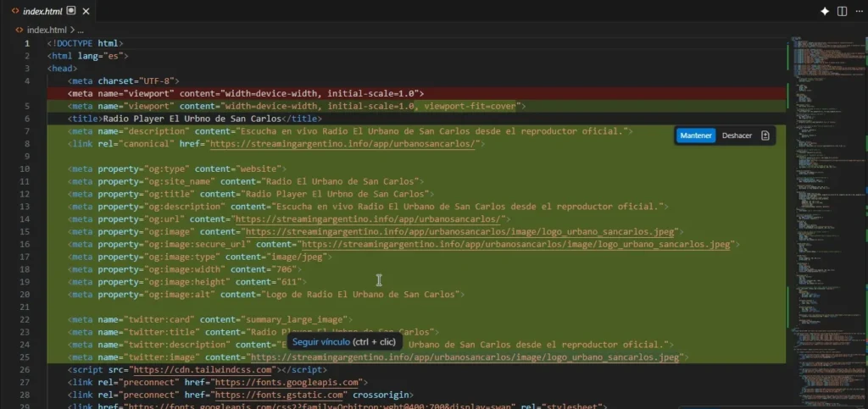
Task: Click the modified-state icon on index.html tab
Action: tap(71, 11)
